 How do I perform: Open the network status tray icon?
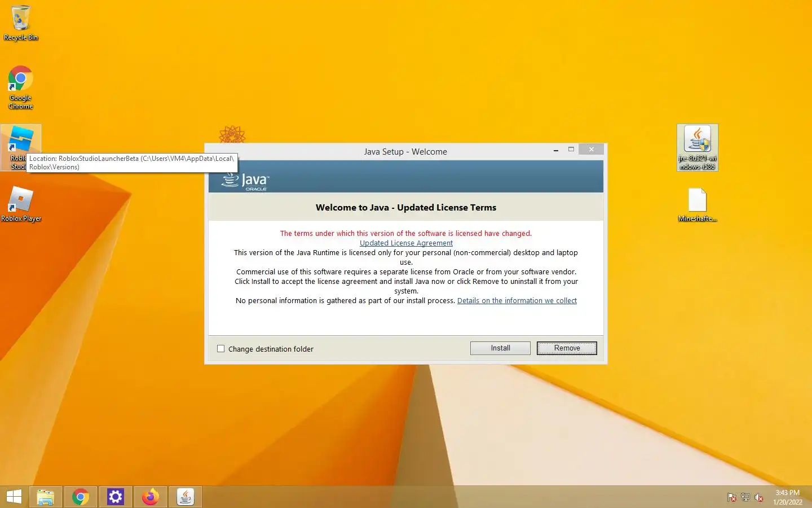745,497
